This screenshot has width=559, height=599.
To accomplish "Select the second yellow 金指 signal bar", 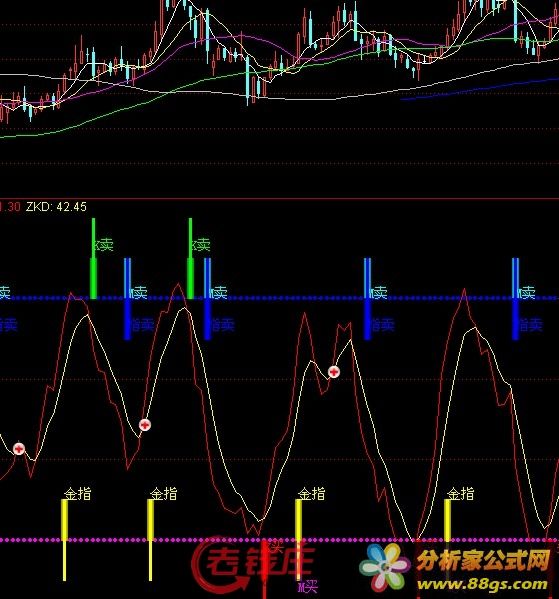I will (151, 540).
